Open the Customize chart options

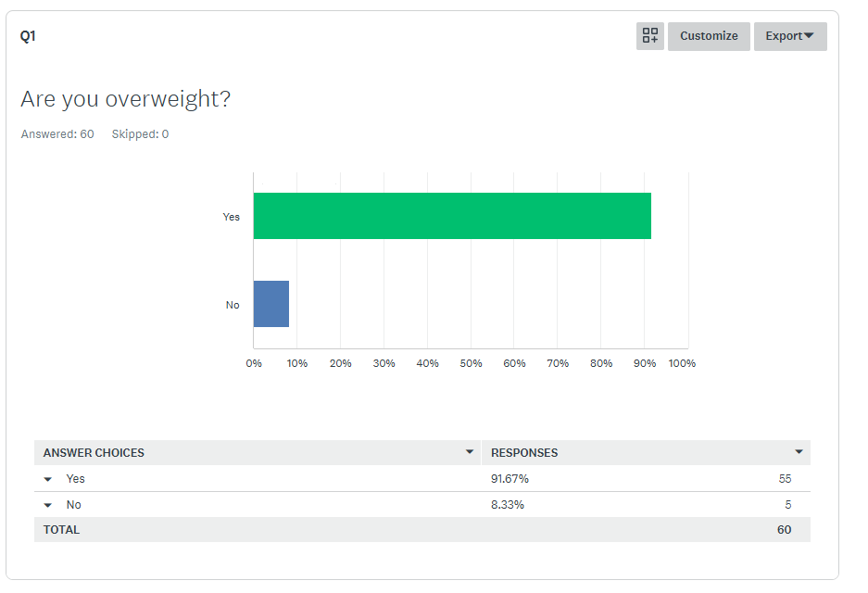click(709, 36)
